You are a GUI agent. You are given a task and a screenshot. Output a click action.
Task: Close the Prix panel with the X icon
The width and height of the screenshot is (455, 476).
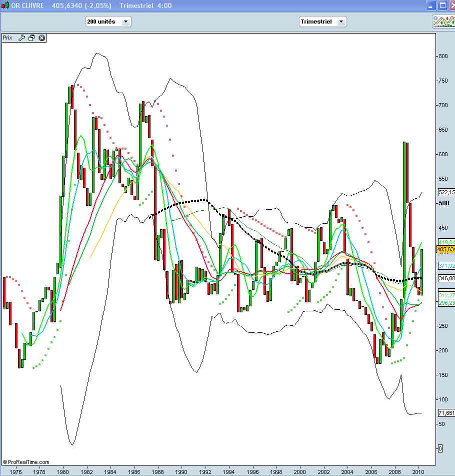click(42, 38)
